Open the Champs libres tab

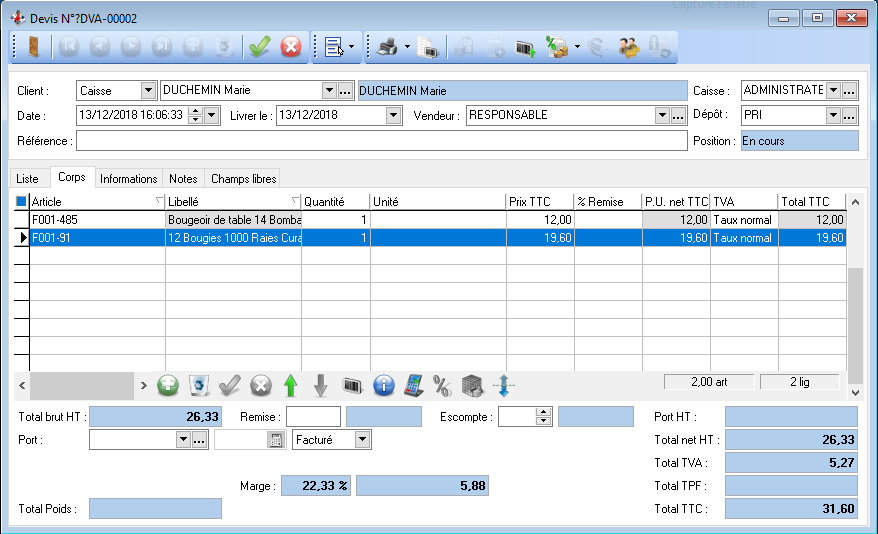tap(244, 179)
